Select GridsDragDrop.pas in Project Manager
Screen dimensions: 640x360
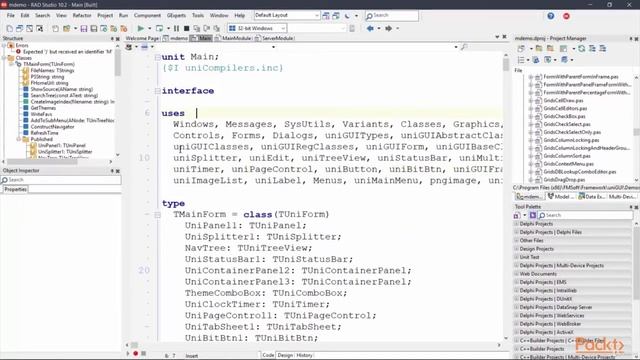pyautogui.click(x=564, y=180)
